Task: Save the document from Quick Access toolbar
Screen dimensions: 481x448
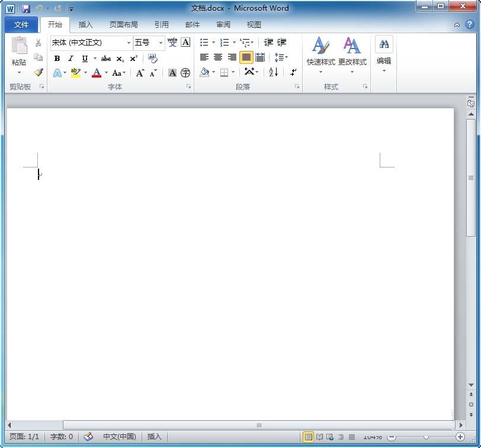Action: [x=26, y=9]
